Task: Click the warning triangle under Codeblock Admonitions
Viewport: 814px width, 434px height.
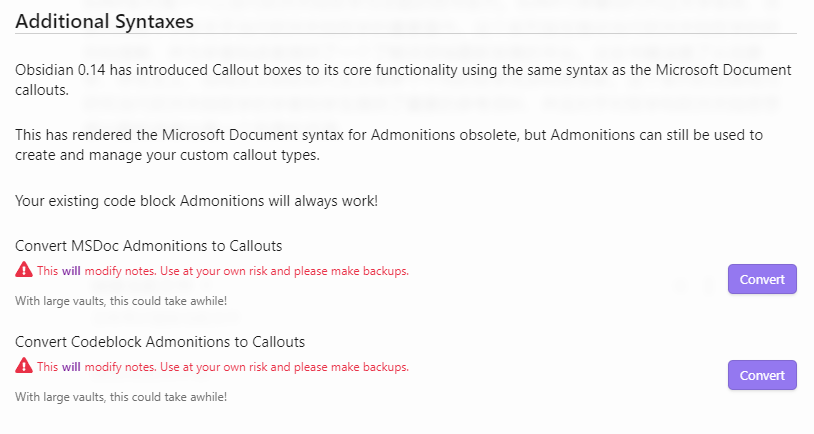Action: coord(24,366)
